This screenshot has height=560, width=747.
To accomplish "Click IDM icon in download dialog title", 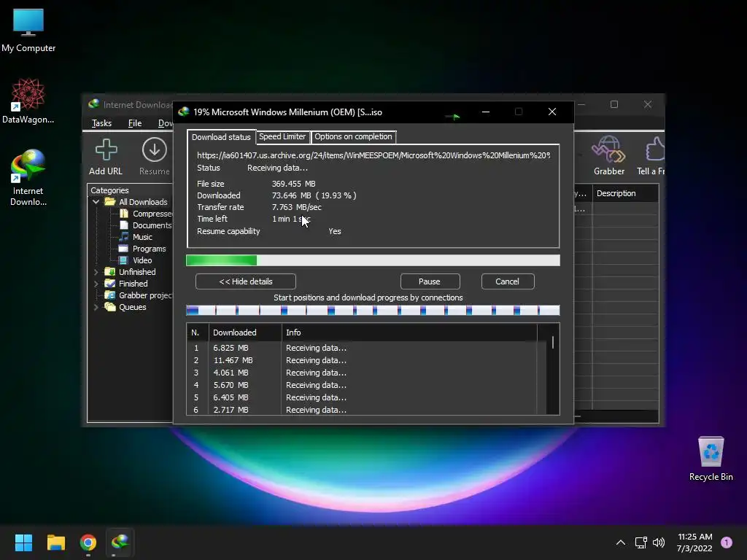I will coord(183,112).
